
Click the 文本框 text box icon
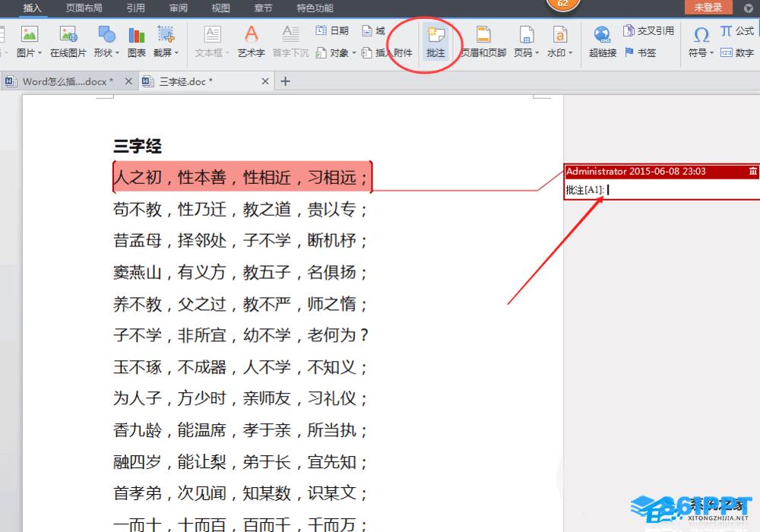click(212, 34)
